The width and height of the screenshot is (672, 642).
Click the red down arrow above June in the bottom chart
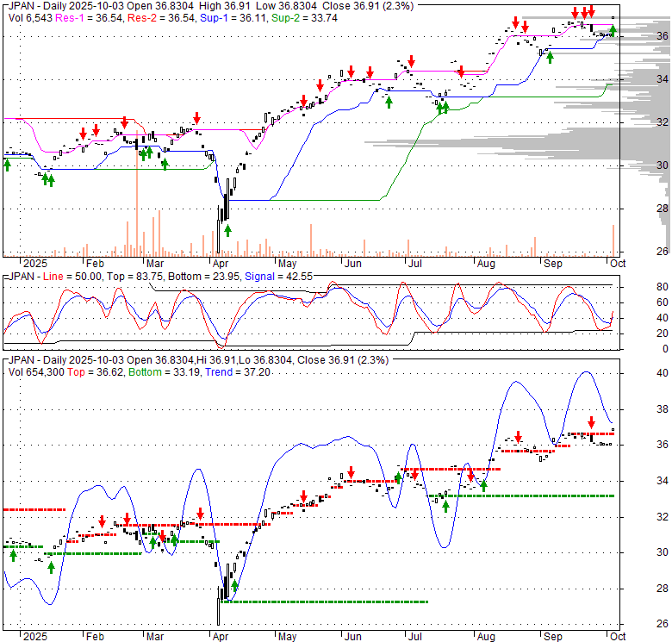(x=351, y=473)
